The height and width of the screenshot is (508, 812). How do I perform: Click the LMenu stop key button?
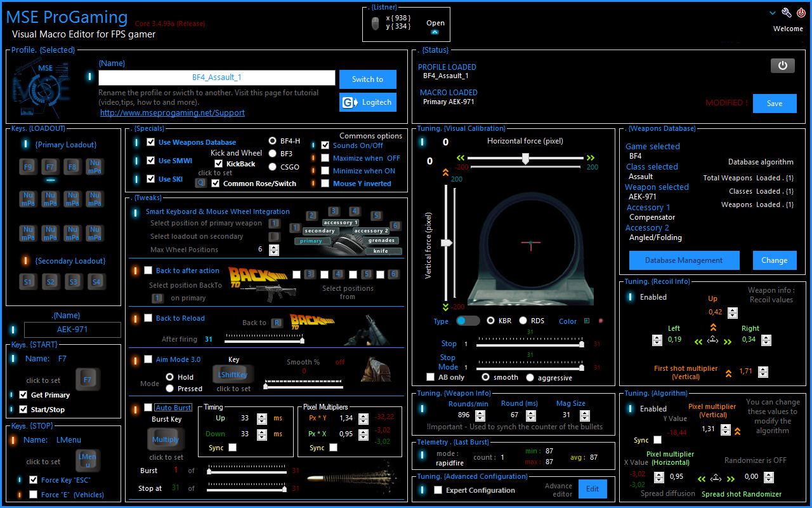pos(88,460)
